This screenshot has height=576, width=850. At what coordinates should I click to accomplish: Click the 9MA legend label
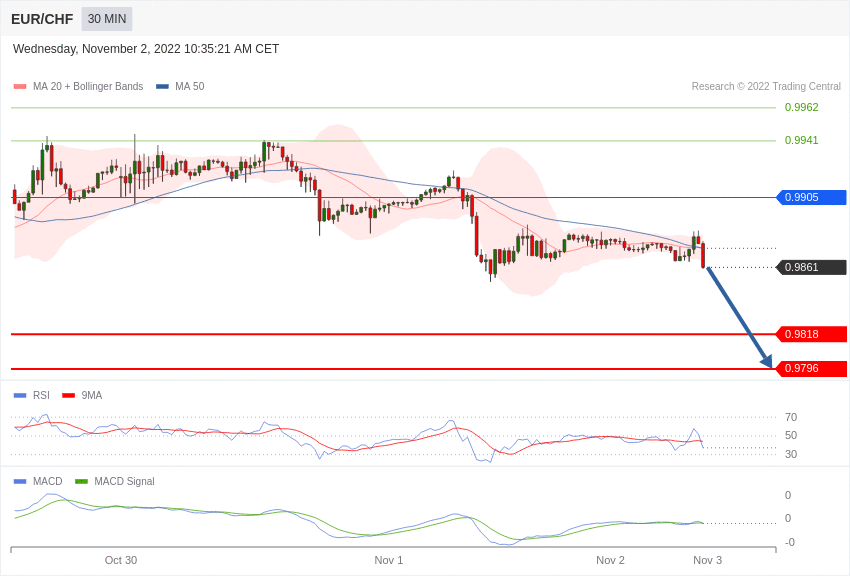[92, 396]
